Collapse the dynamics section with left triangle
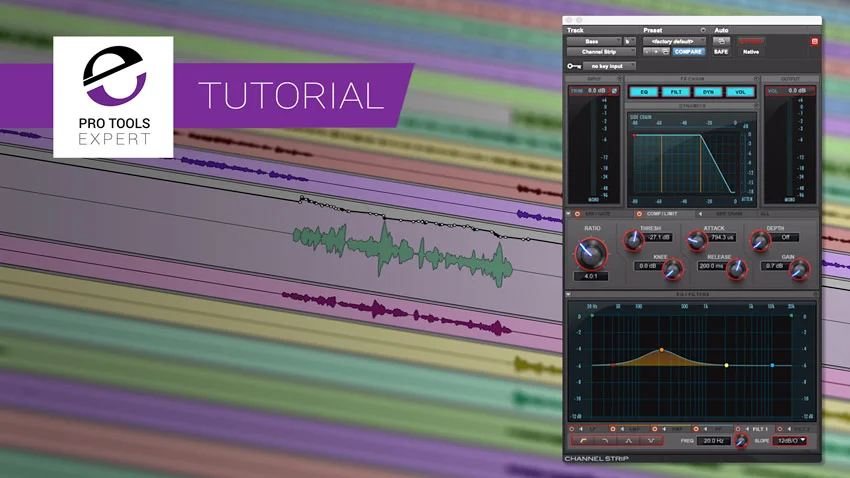Image resolution: width=850 pixels, height=478 pixels. [568, 214]
